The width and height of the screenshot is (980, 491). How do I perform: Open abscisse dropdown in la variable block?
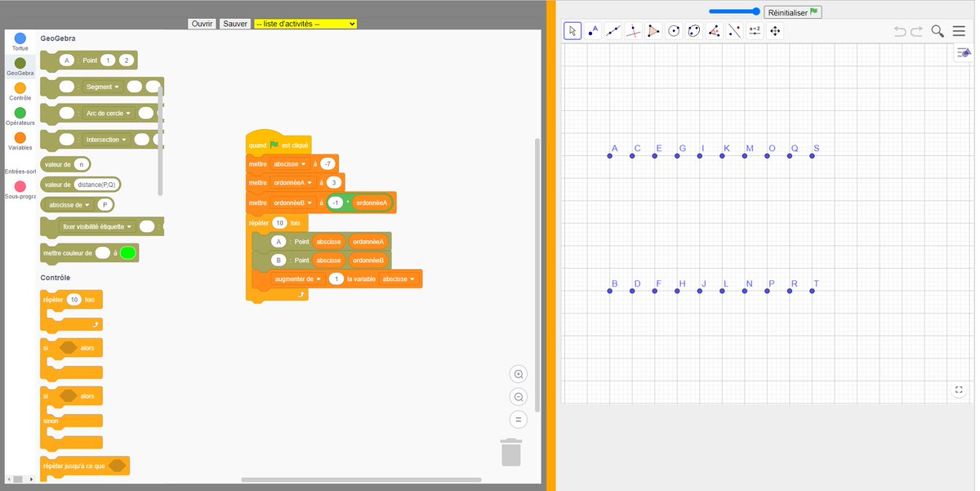pyautogui.click(x=400, y=279)
